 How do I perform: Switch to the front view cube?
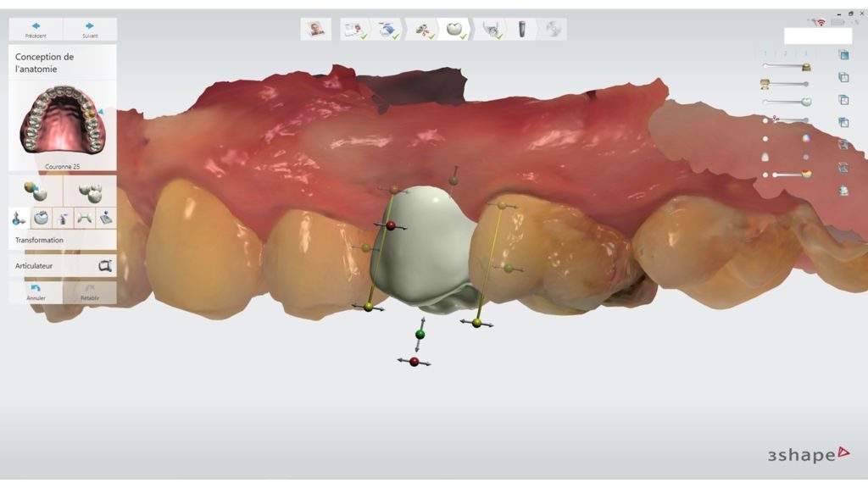click(843, 55)
